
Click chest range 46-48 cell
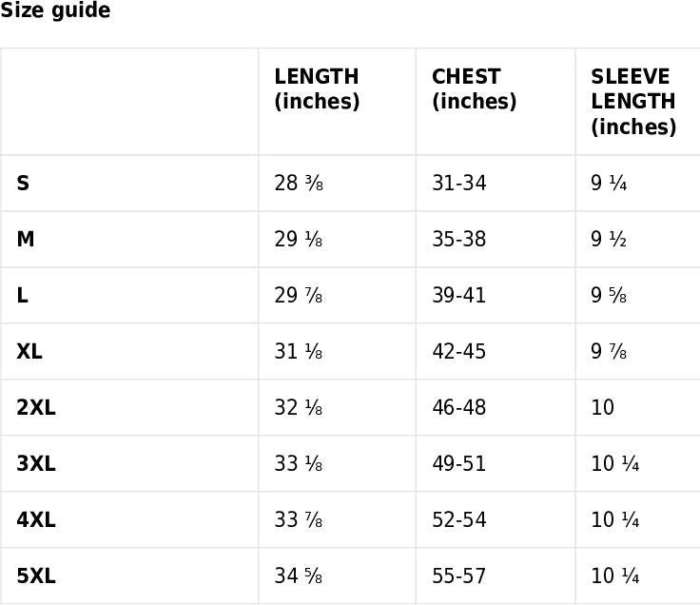[x=458, y=408]
